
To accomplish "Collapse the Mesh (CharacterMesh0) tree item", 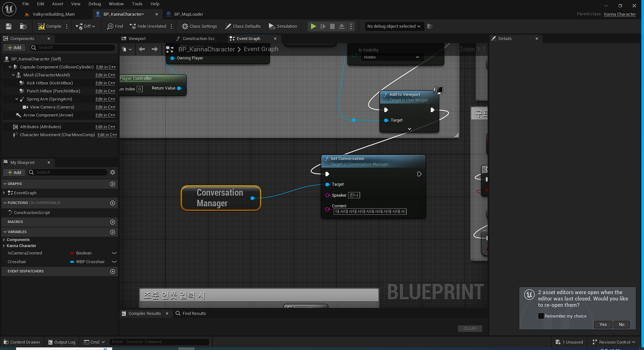I will tap(13, 75).
